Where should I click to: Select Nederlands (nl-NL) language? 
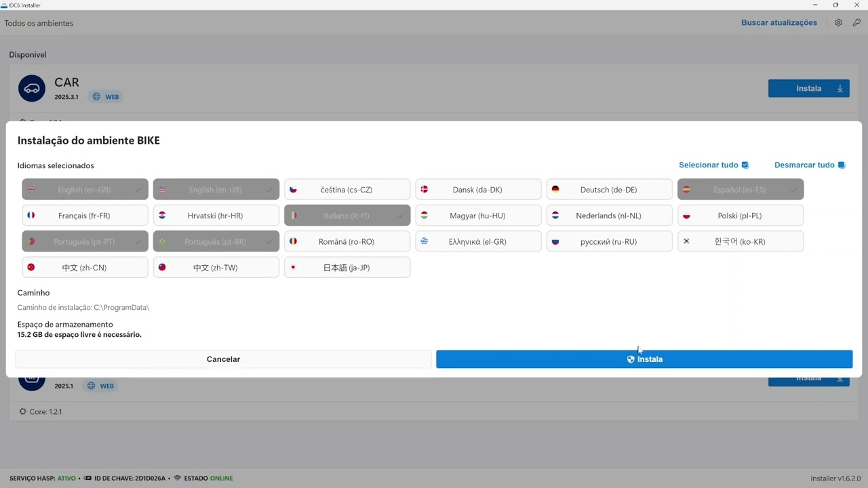coord(610,216)
